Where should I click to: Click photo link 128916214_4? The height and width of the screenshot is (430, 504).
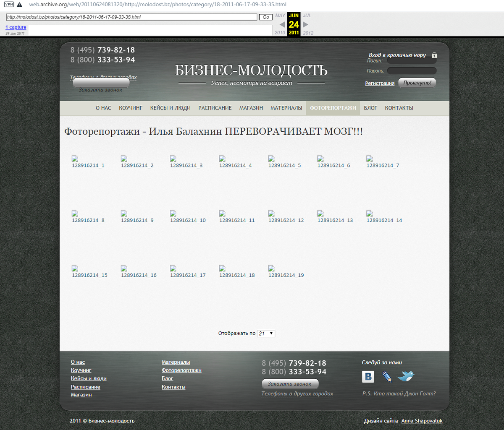point(236,165)
